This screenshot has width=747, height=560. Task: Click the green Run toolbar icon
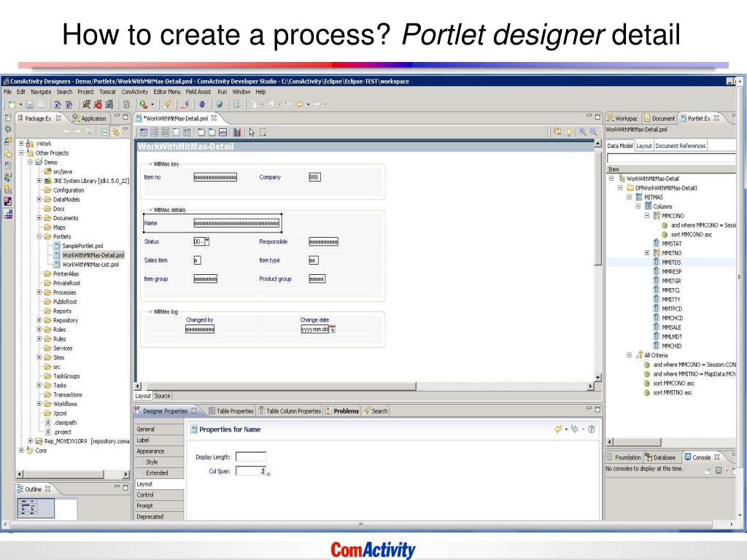144,104
